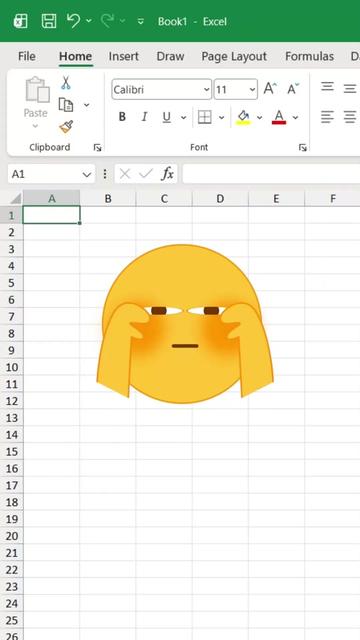Switch to the Home tab
This screenshot has height=640, width=360.
coord(75,56)
